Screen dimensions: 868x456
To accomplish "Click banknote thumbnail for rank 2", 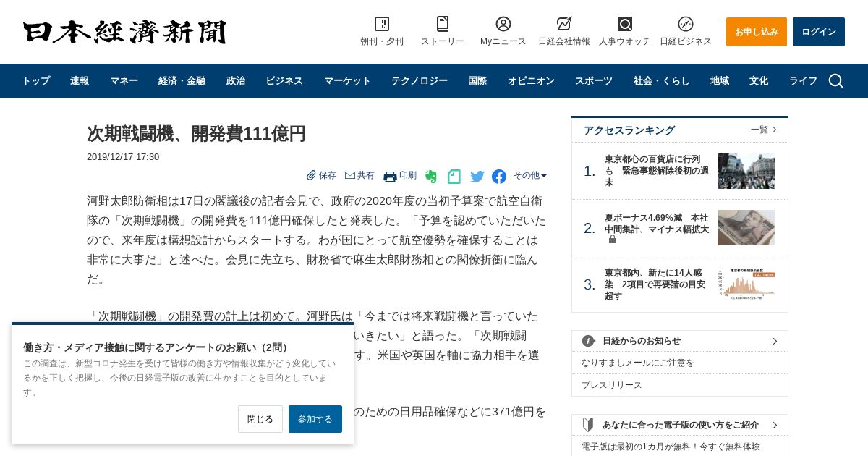I will [746, 228].
